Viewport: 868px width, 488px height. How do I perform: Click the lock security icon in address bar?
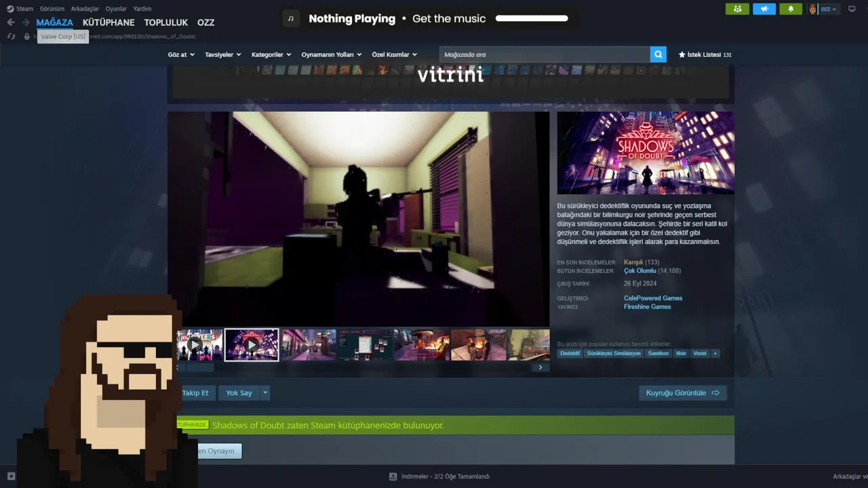coord(27,36)
